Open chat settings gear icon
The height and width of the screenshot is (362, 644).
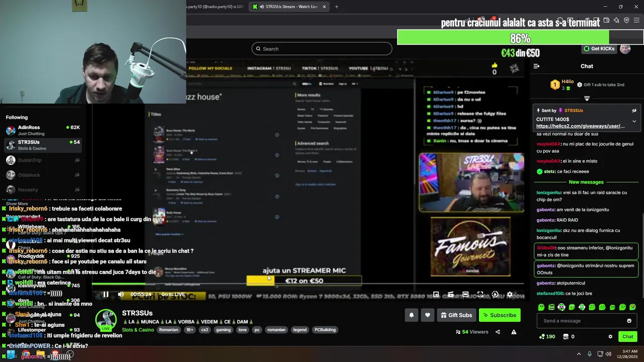coord(610,336)
